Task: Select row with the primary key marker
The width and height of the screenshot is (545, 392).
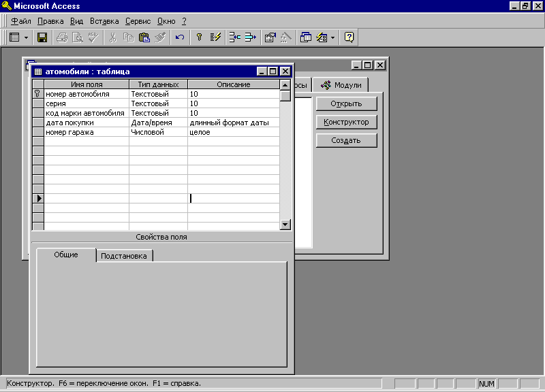Action: click(x=38, y=94)
